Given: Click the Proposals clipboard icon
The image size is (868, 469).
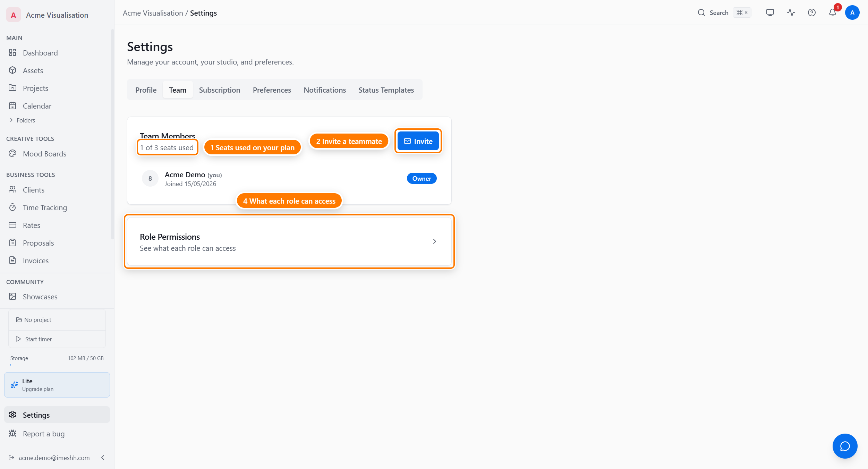Looking at the screenshot, I should (x=12, y=242).
